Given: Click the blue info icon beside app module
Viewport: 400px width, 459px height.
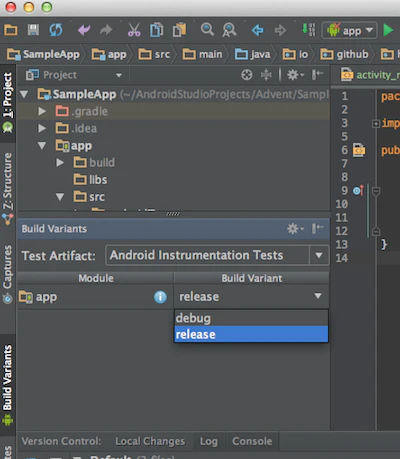Looking at the screenshot, I should click(x=160, y=297).
